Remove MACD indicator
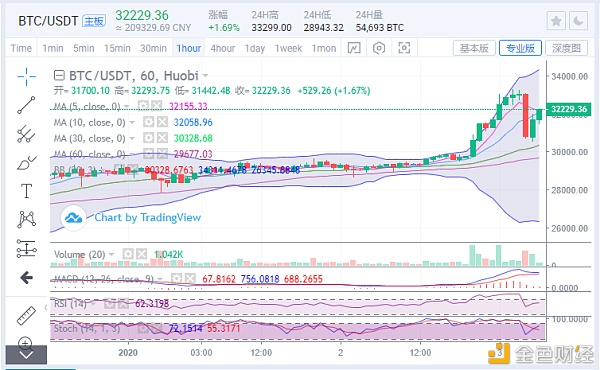The height and width of the screenshot is (370, 600). (190, 279)
